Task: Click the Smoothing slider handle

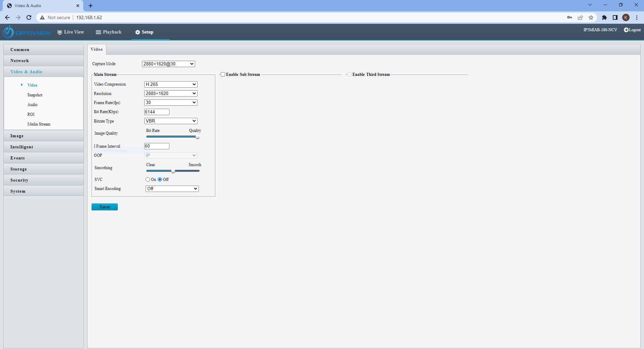Action: click(x=173, y=171)
